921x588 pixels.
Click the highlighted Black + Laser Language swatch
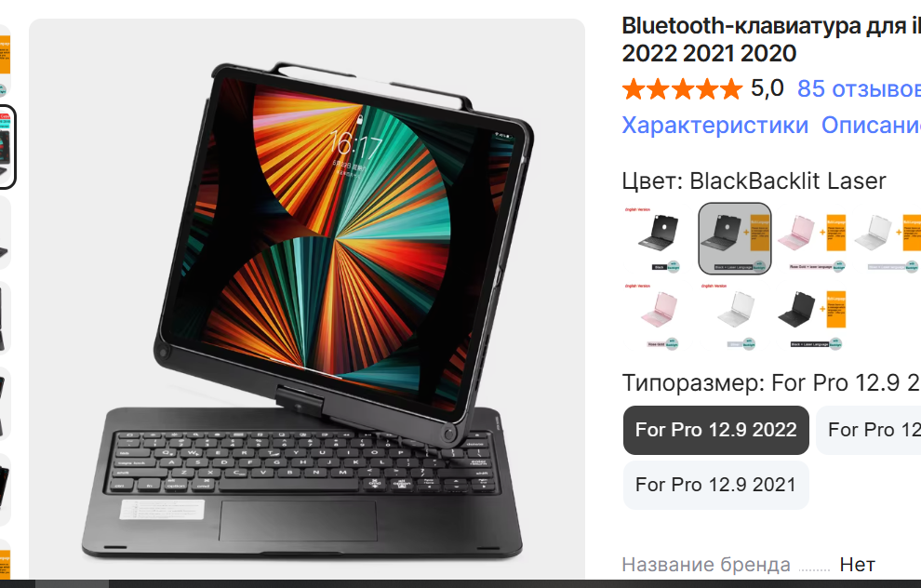click(x=735, y=239)
